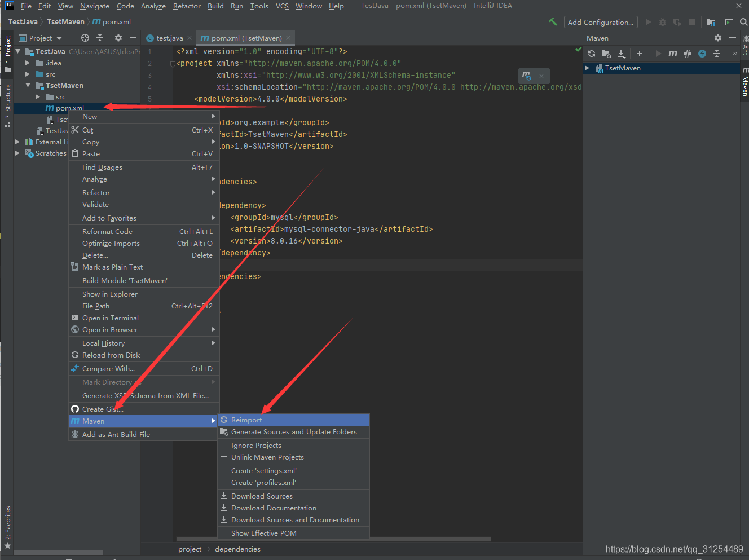Click TsetMaven breadcrumb in navigation bar
Viewport: 749px width, 560px height.
pyautogui.click(x=65, y=21)
